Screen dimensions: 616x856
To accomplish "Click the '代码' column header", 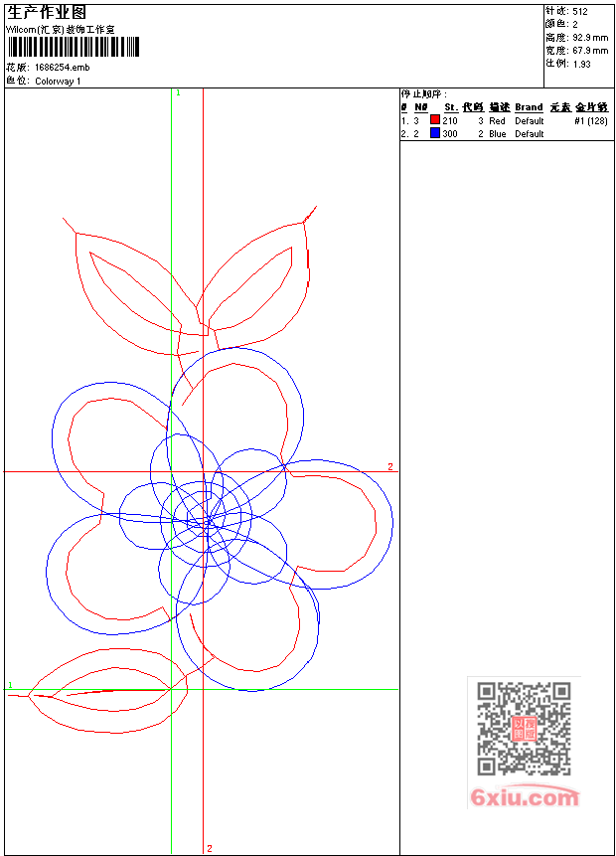I will click(x=473, y=107).
